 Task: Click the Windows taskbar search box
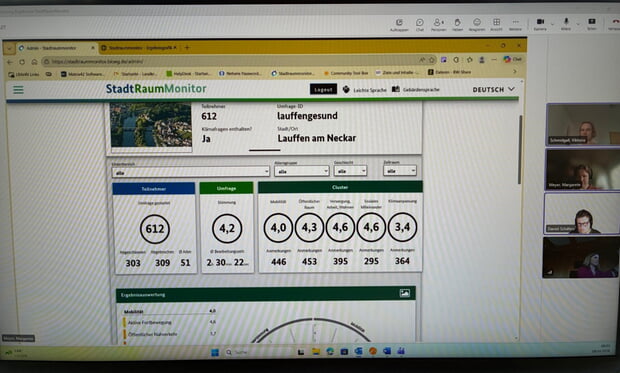point(256,352)
